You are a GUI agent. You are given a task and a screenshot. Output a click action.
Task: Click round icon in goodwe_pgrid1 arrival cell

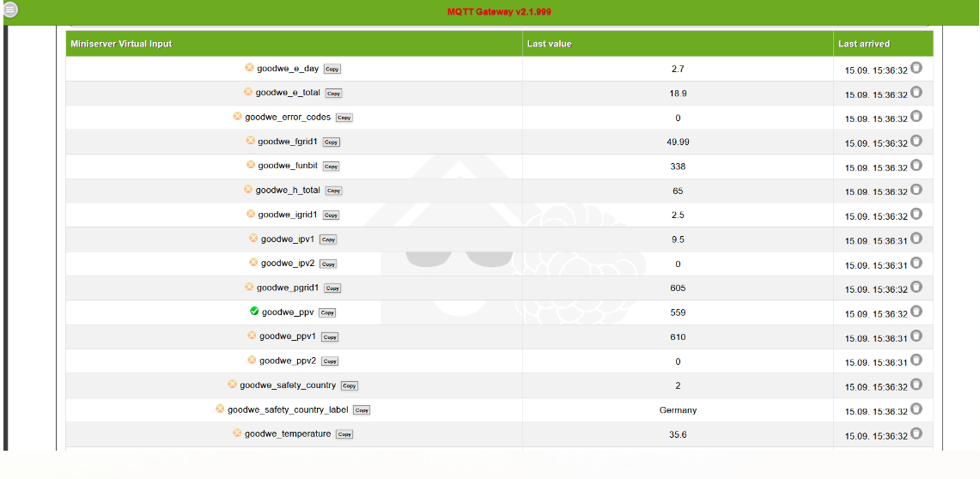[x=916, y=288]
